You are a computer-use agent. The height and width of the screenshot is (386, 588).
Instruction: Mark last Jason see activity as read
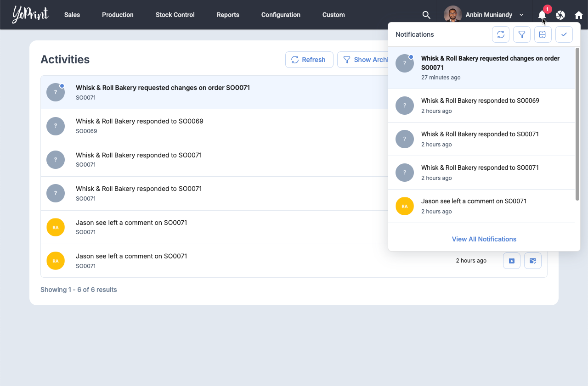click(533, 261)
